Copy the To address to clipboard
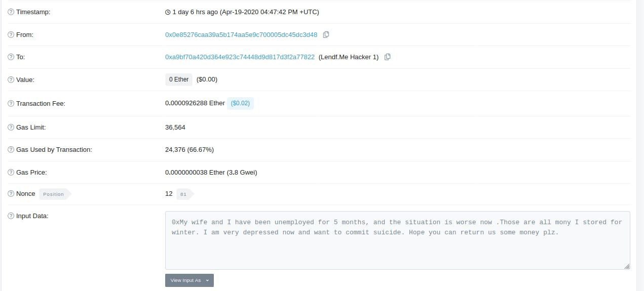 (388, 57)
